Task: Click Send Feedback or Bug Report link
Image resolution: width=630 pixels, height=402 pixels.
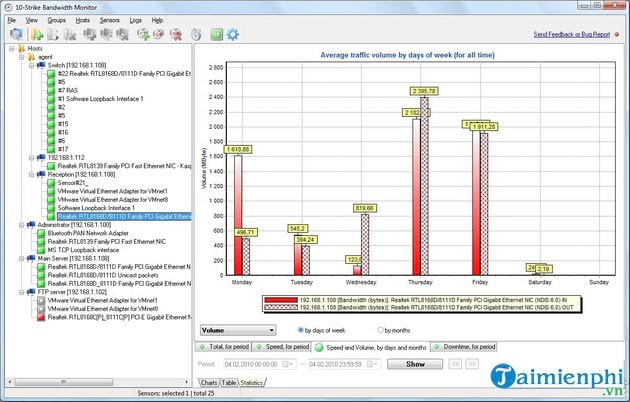Action: (x=571, y=35)
